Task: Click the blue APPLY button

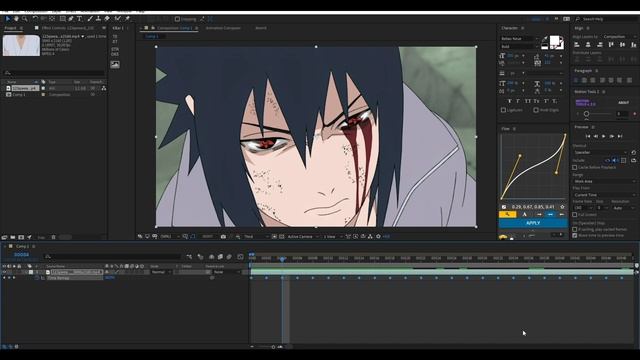Action: pos(533,223)
